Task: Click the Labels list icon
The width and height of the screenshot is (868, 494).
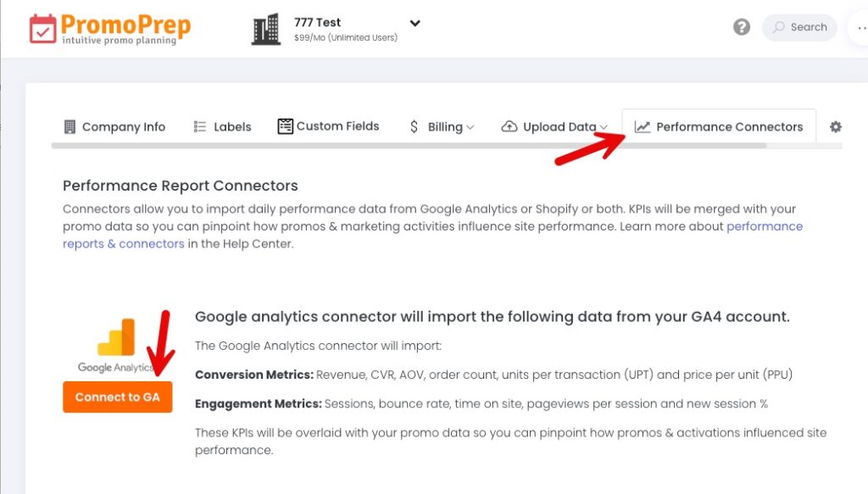Action: 200,127
